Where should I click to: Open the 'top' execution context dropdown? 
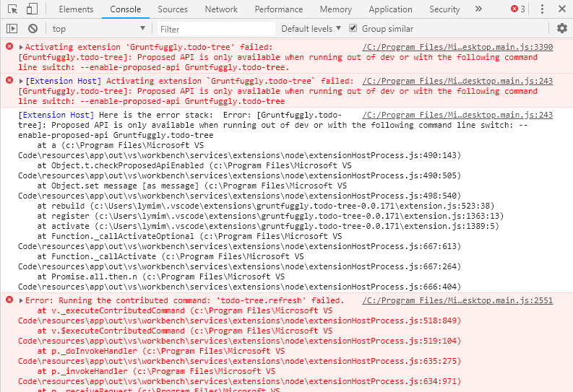pos(99,28)
